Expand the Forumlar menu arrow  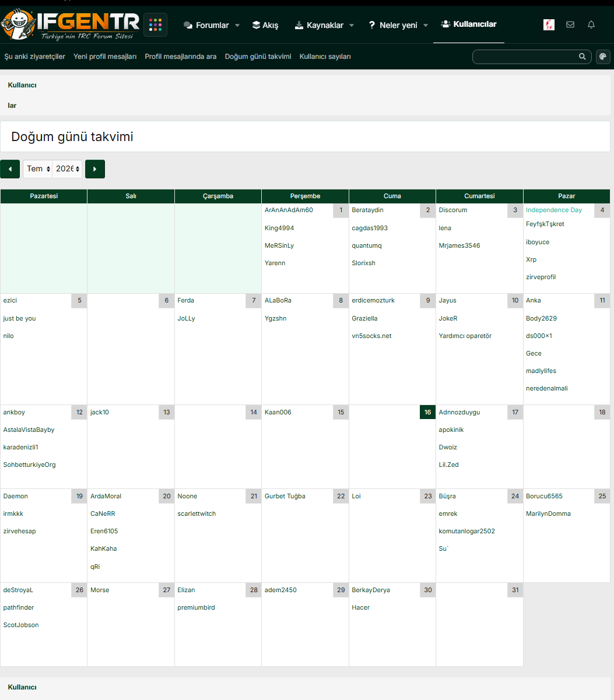coord(237,25)
